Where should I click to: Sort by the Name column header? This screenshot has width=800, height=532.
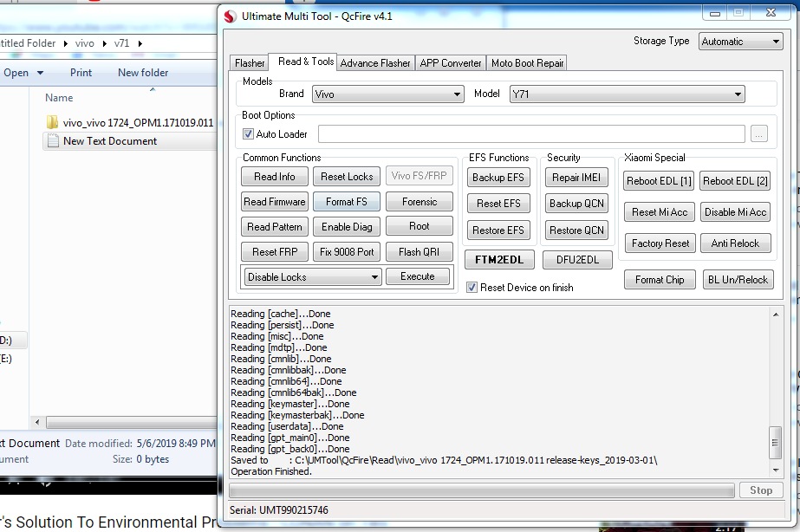pos(59,98)
